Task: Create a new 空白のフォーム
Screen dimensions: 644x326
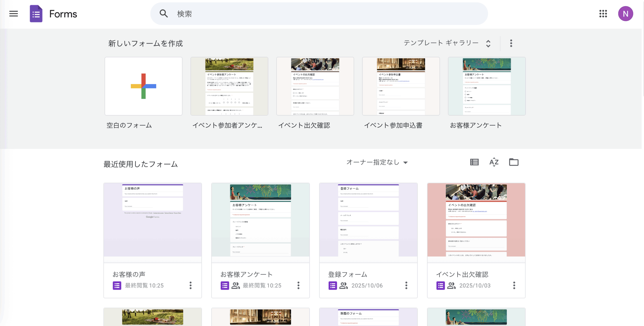Action: tap(143, 86)
